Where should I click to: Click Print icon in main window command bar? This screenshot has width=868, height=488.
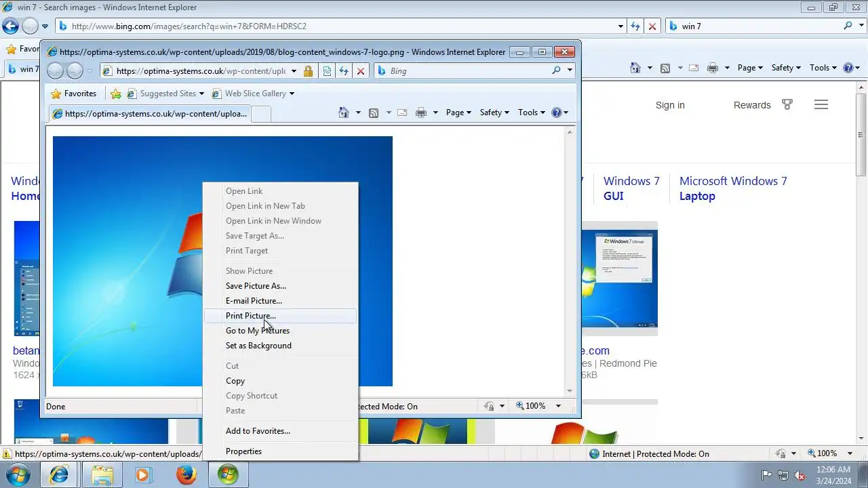[713, 68]
